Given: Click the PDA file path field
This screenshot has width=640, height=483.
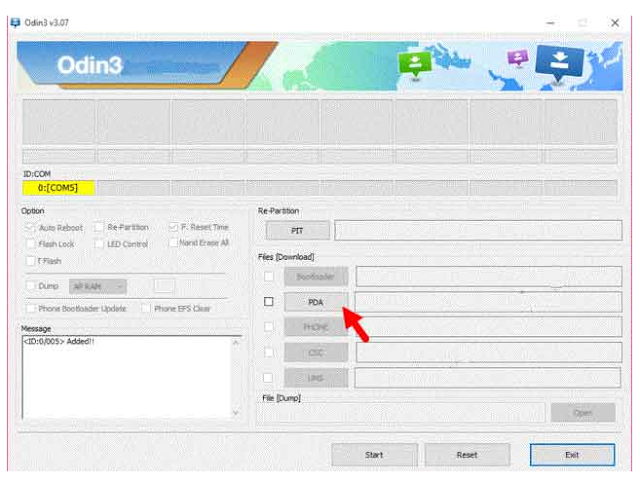Looking at the screenshot, I should click(488, 302).
